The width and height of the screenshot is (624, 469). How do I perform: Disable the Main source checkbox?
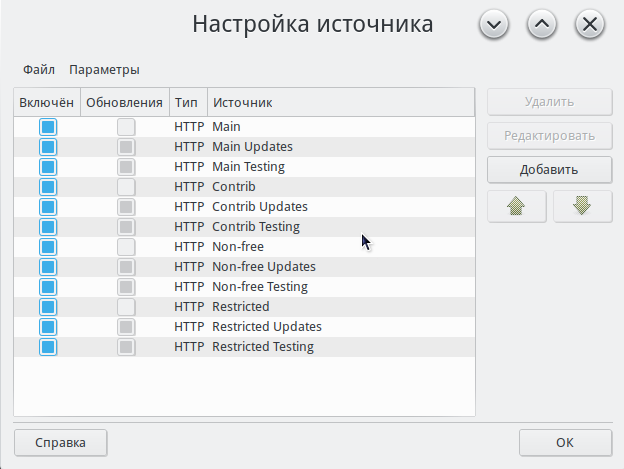[48, 127]
